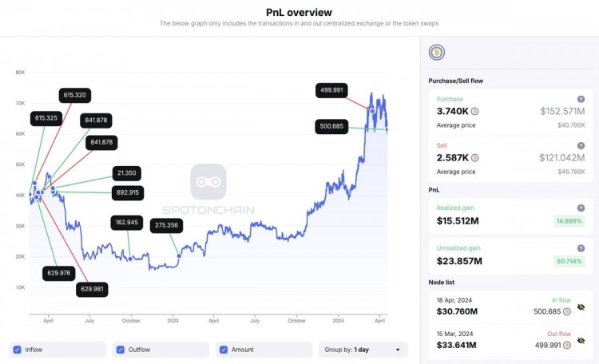
Task: Select the 499.991 outflow label on chart
Action: (331, 90)
